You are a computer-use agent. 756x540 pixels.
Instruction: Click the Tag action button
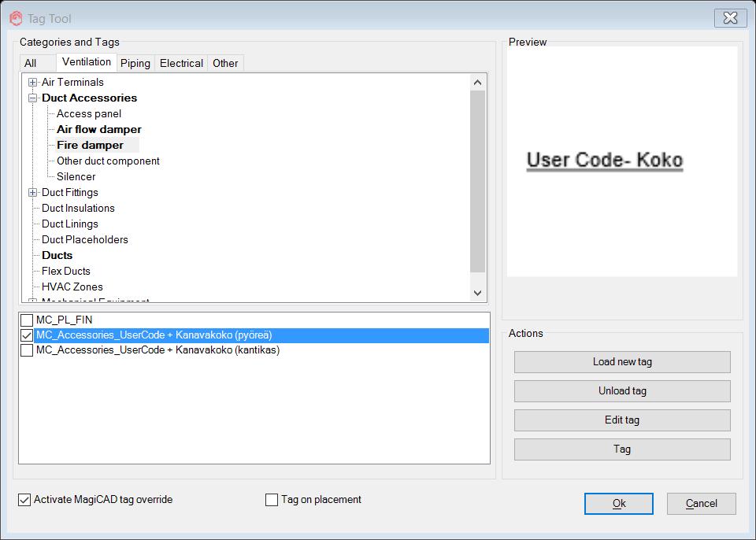[622, 449]
